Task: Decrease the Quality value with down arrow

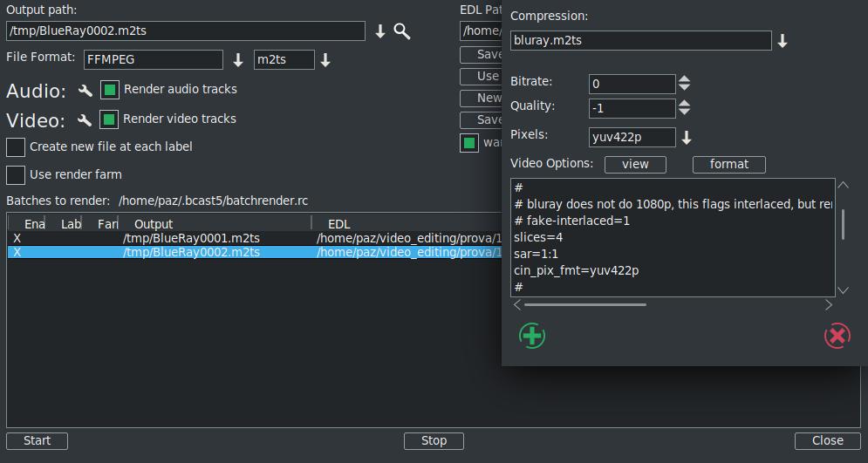Action: tap(685, 112)
